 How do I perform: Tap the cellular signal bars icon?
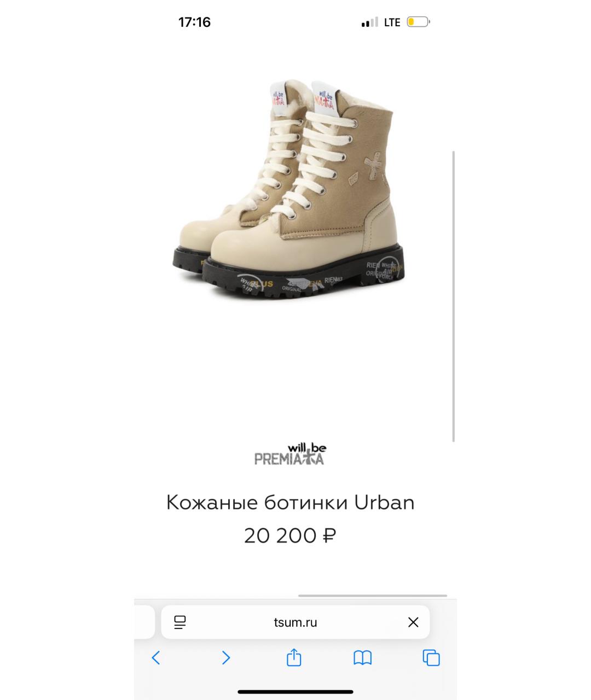coord(369,22)
